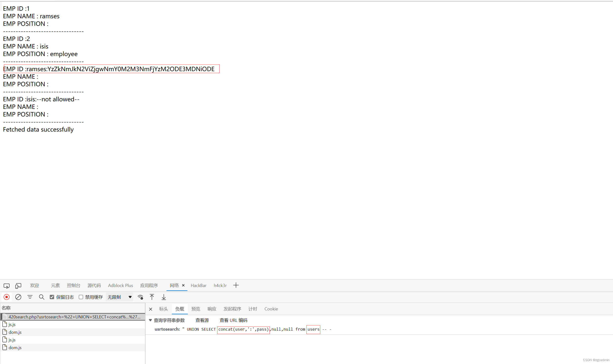Open network conditions wifi-gear icon
The height and width of the screenshot is (364, 613).
point(140,297)
